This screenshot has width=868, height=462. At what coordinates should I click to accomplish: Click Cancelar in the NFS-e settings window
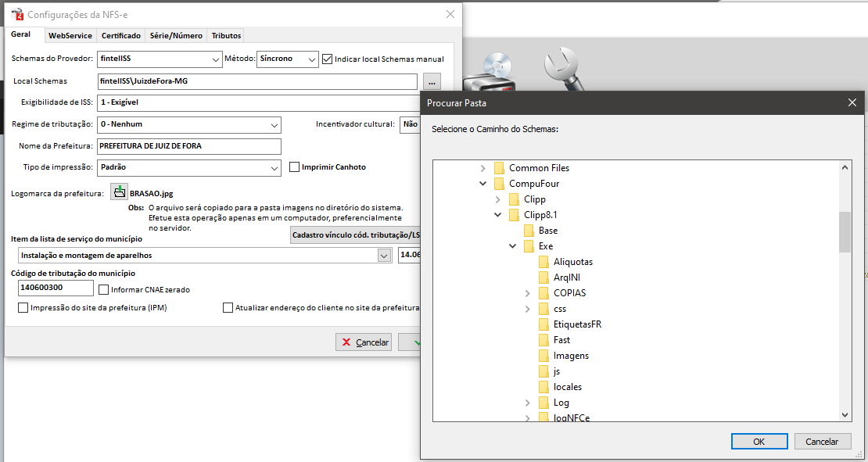tap(364, 342)
